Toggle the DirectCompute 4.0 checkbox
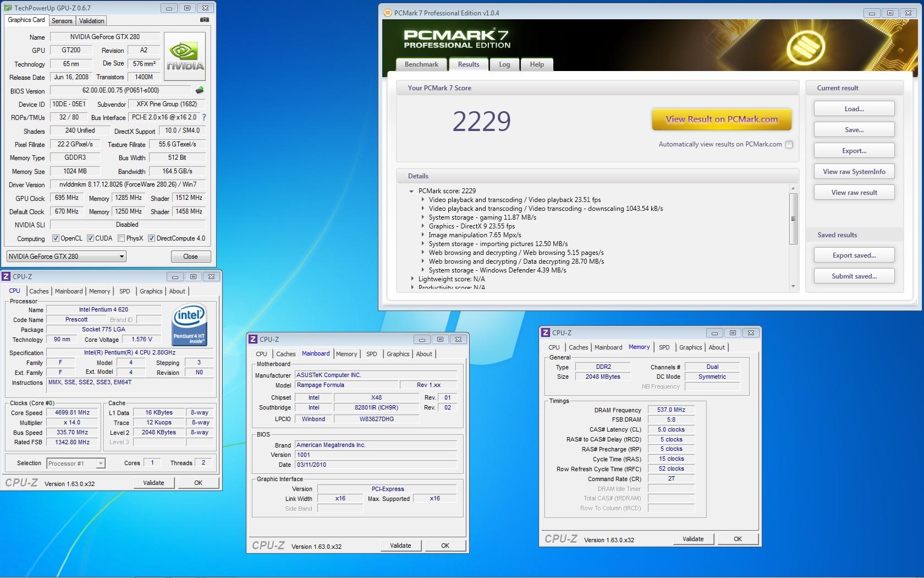The height and width of the screenshot is (578, 924). 151,238
